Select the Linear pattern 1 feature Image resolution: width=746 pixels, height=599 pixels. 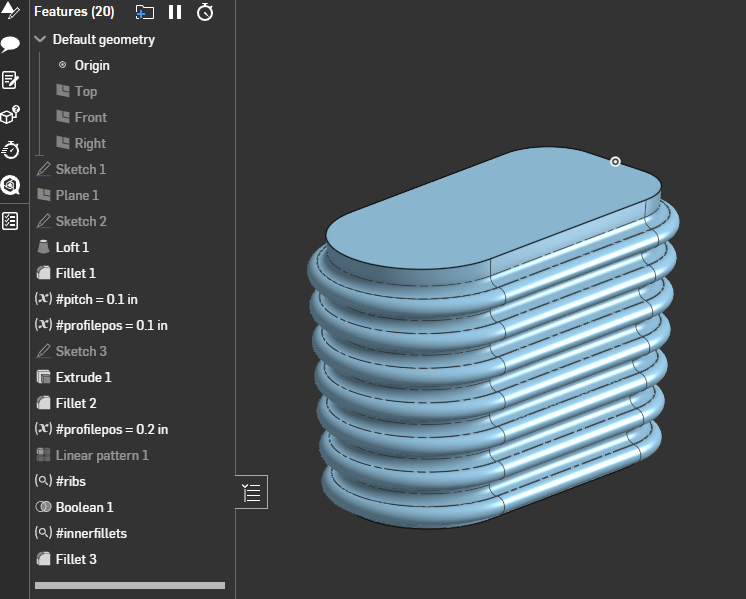pos(102,455)
